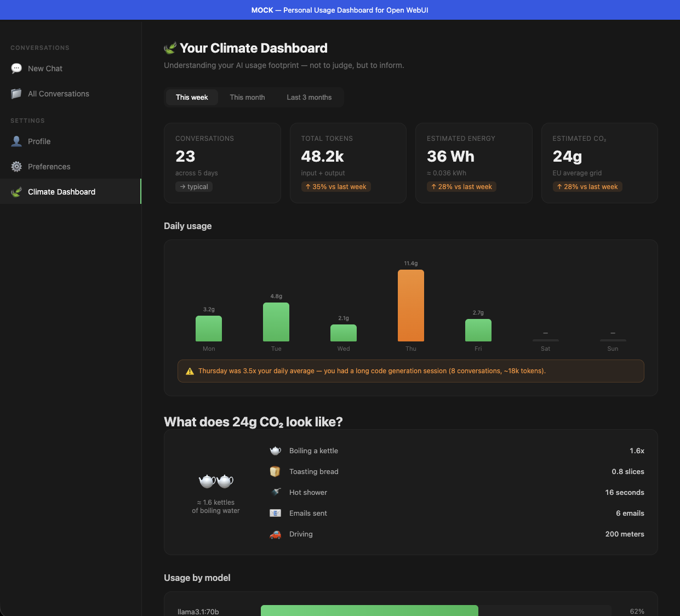
Task: Open Preferences using the gear icon
Action: point(16,166)
